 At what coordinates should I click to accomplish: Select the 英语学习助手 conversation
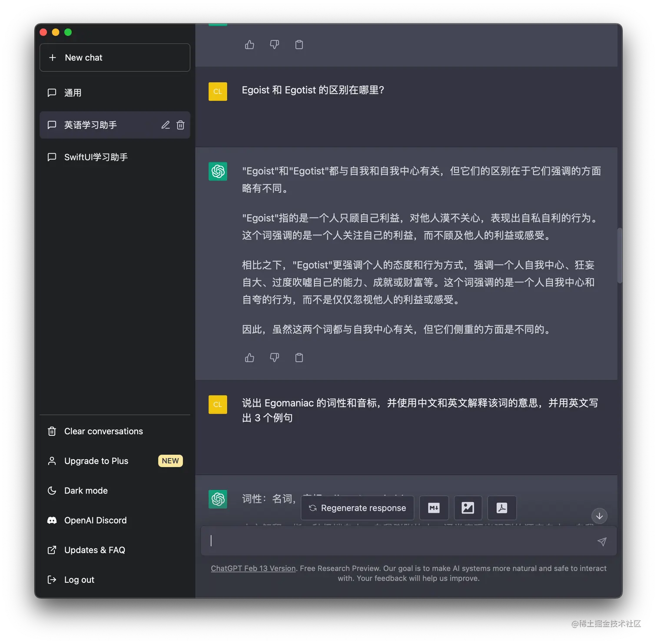[x=115, y=125]
